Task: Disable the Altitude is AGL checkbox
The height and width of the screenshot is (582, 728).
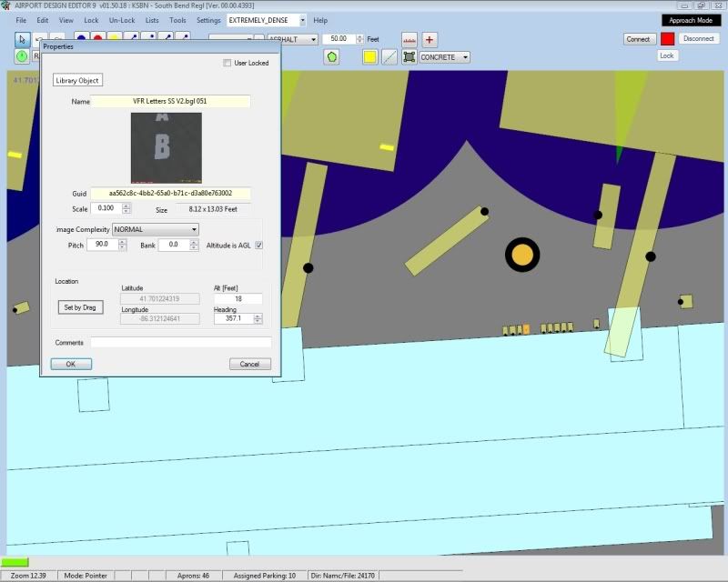Action: (x=259, y=245)
